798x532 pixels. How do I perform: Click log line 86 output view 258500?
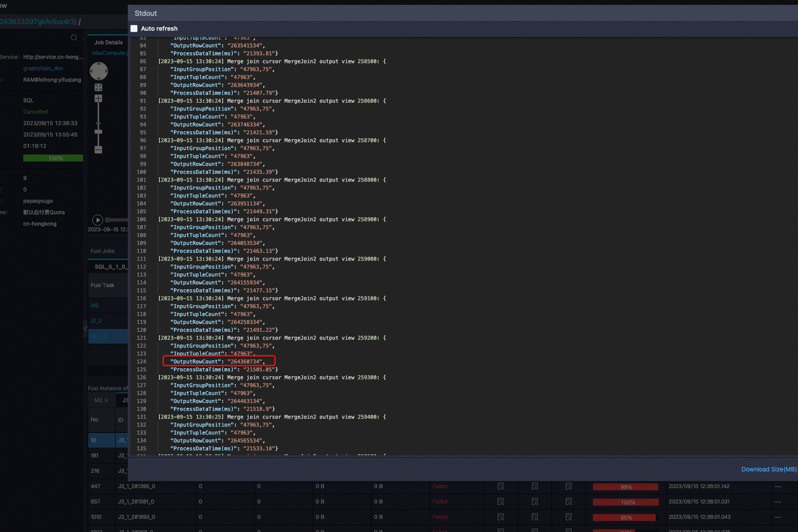tap(272, 61)
